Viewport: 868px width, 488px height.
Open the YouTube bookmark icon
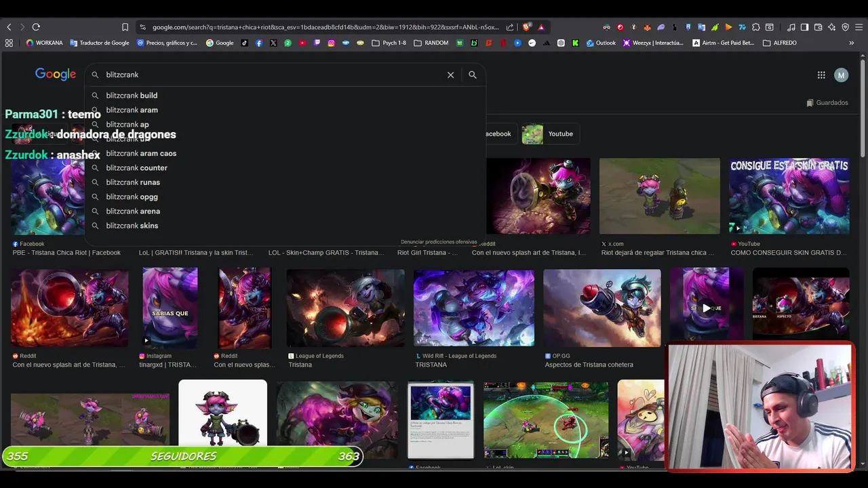302,43
